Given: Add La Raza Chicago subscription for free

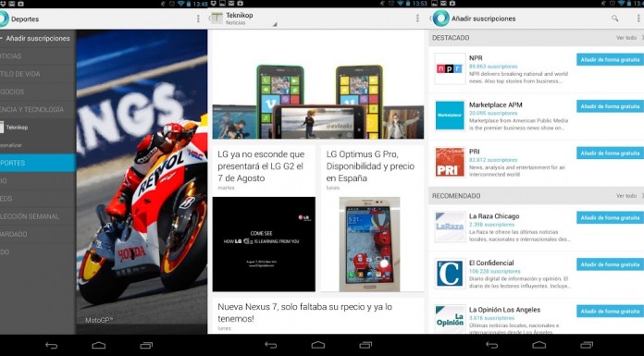Looking at the screenshot, I should click(x=610, y=217).
